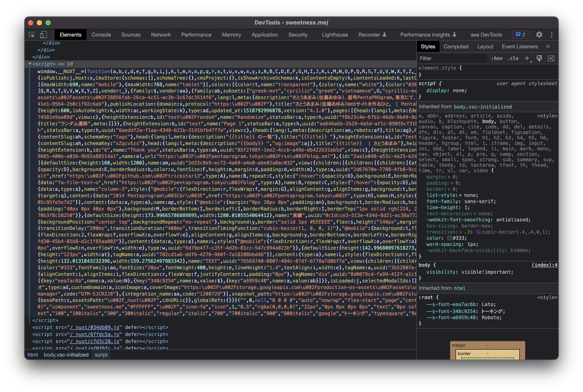Open the _nuxt/034db89.js script link
Viewport: 583px width, 392px height.
(x=95, y=327)
